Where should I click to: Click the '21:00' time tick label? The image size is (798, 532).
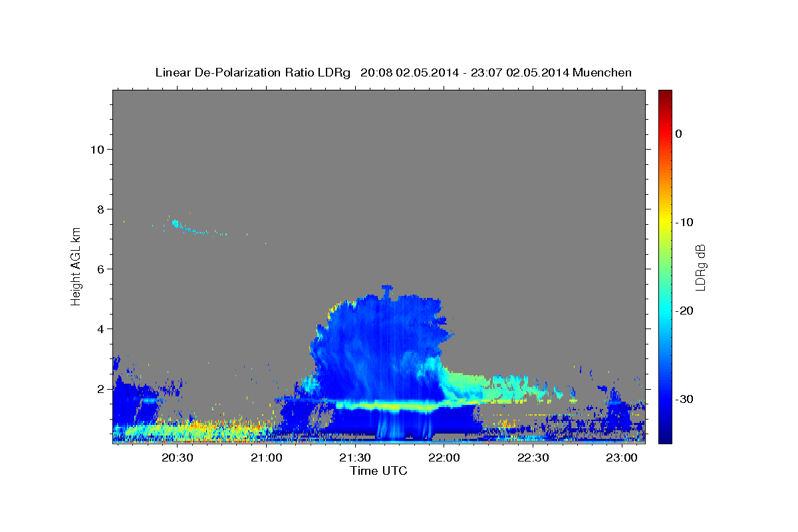267,458
